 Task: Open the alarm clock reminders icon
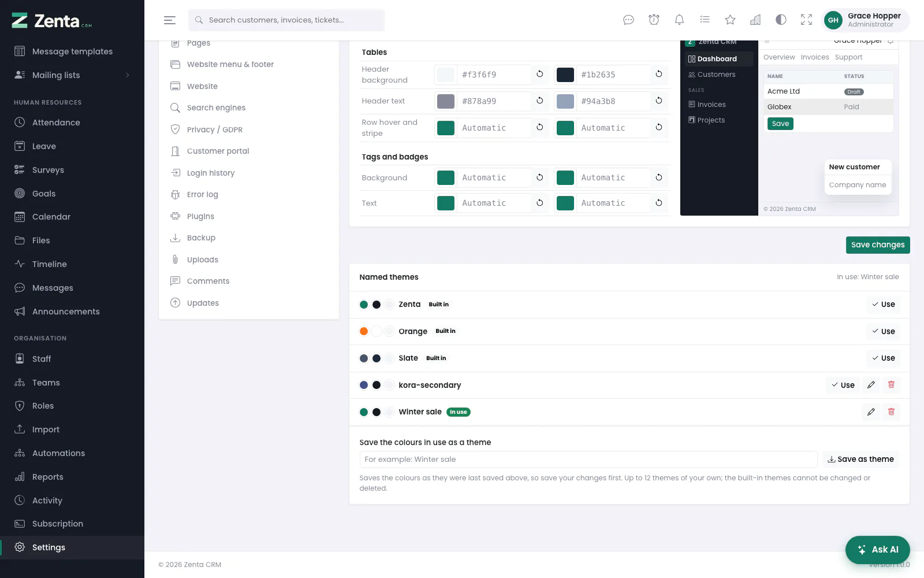tap(654, 20)
